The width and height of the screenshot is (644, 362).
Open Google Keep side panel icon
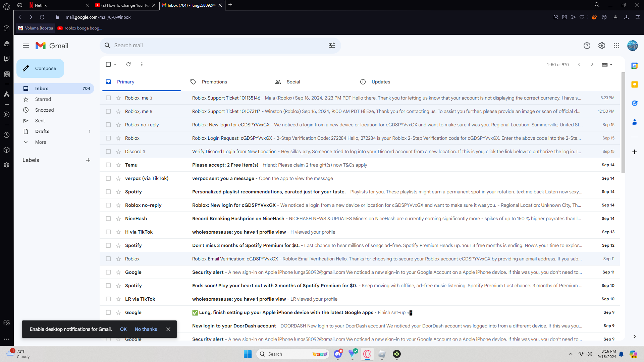[635, 84]
